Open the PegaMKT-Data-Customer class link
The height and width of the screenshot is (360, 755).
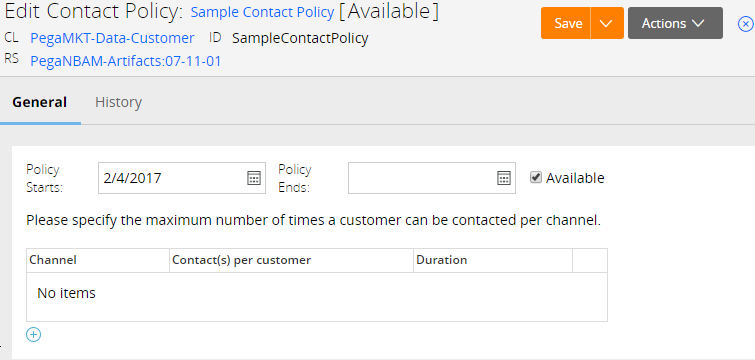(112, 38)
